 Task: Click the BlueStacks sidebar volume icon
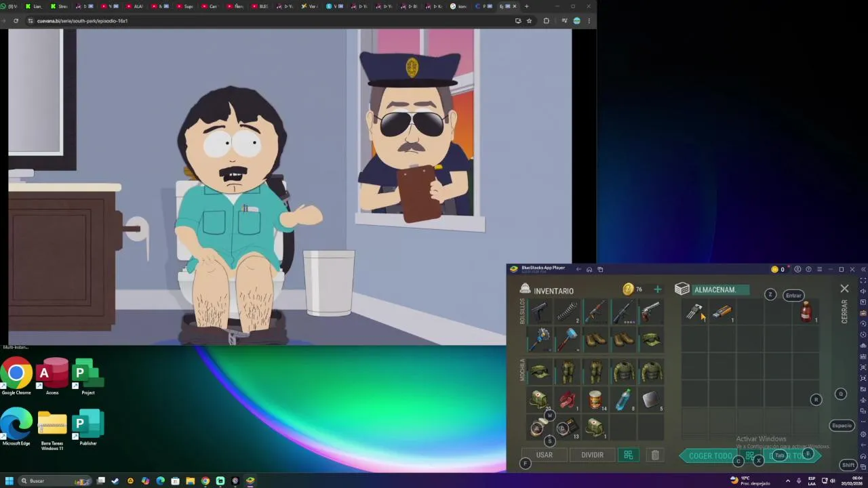pos(863,291)
